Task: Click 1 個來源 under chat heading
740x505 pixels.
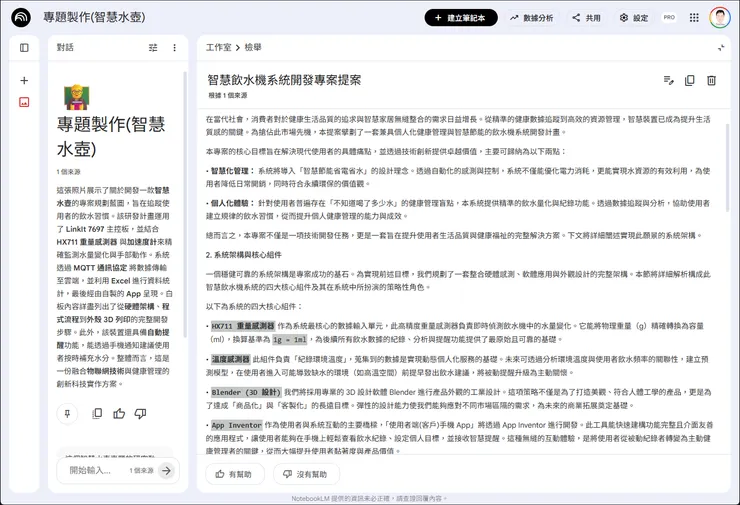Action: (x=69, y=172)
